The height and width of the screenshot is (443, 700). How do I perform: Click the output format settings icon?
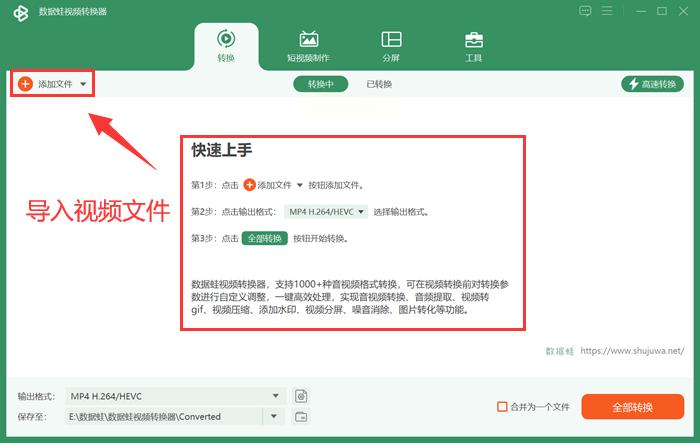(301, 396)
